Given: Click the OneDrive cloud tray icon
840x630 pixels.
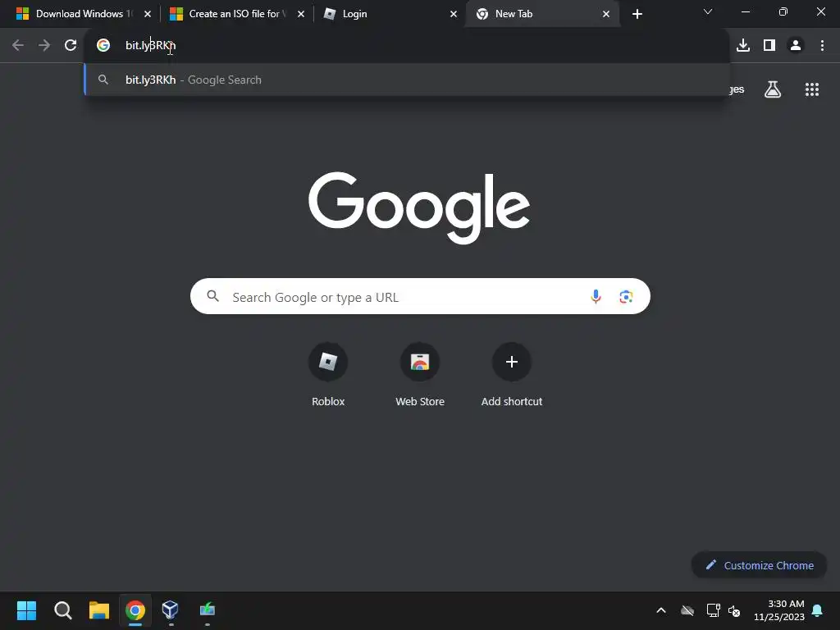Looking at the screenshot, I should click(687, 610).
